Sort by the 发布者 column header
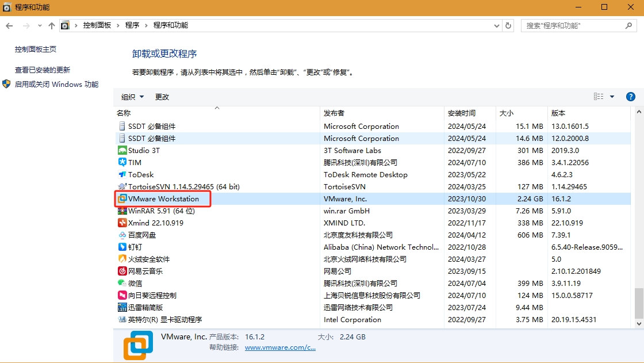The height and width of the screenshot is (363, 644). tap(382, 113)
